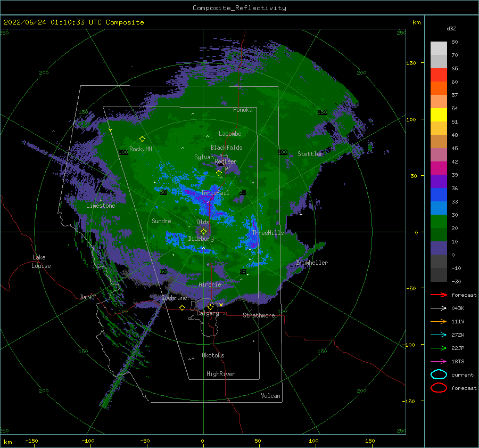This screenshot has width=479, height=448.
Task: Click the Vulcan label
Action: click(270, 396)
